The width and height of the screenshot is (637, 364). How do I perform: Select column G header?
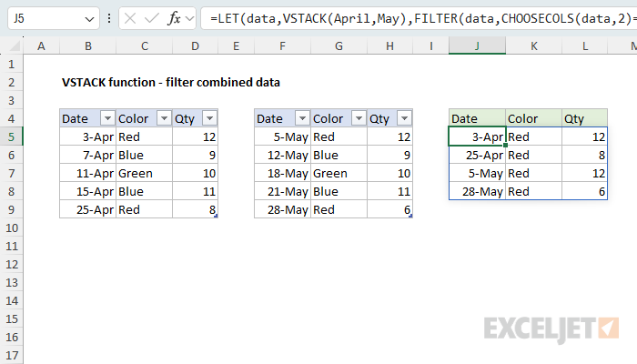point(339,45)
